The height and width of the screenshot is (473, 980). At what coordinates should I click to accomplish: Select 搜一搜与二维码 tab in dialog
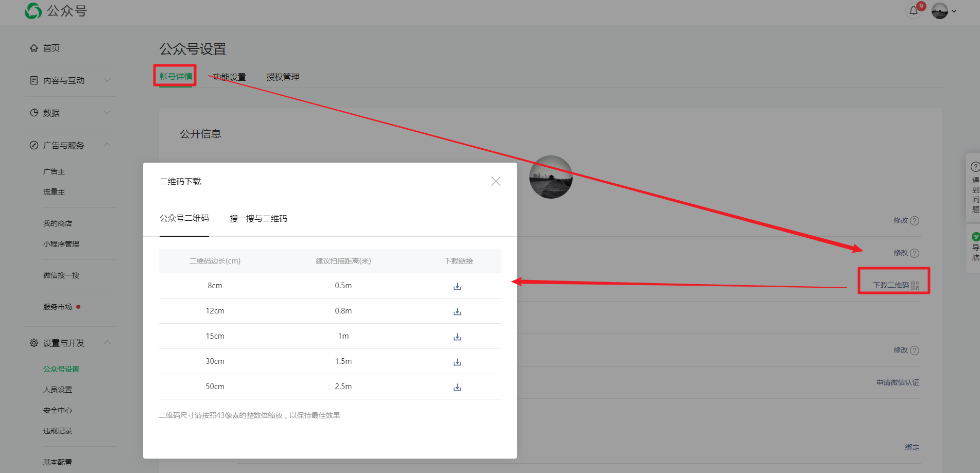pyautogui.click(x=259, y=219)
